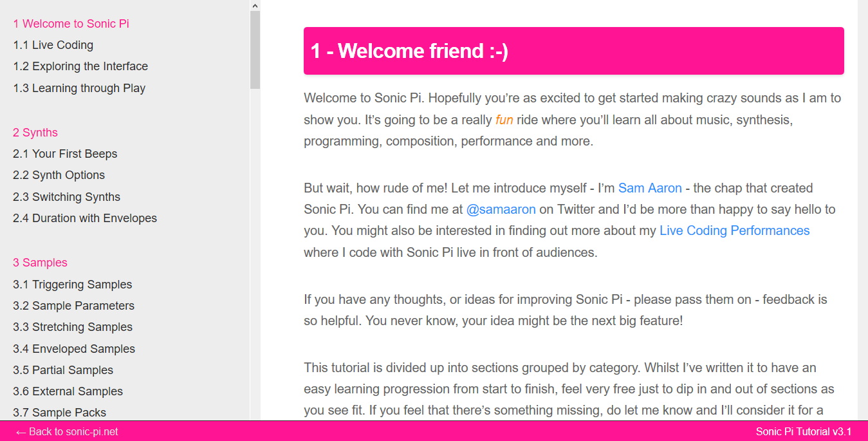Open "2.1 Your First Beeps"
This screenshot has width=868, height=441.
(x=65, y=153)
